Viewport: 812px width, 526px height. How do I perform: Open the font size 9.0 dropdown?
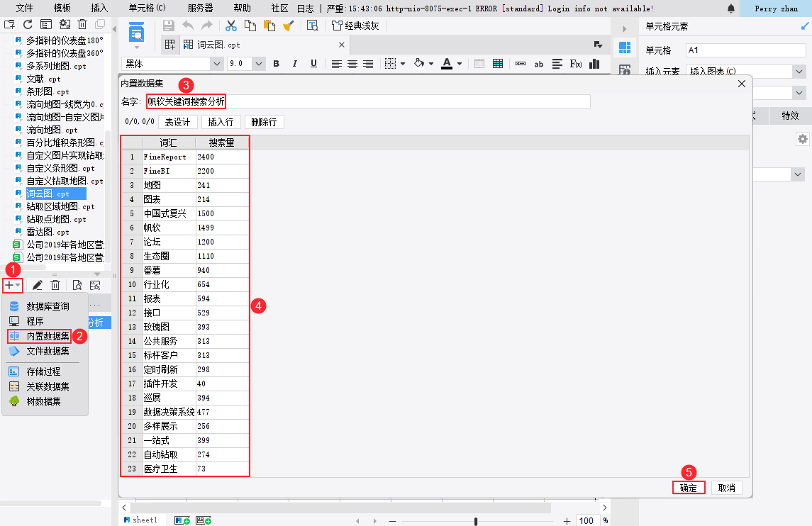click(259, 64)
